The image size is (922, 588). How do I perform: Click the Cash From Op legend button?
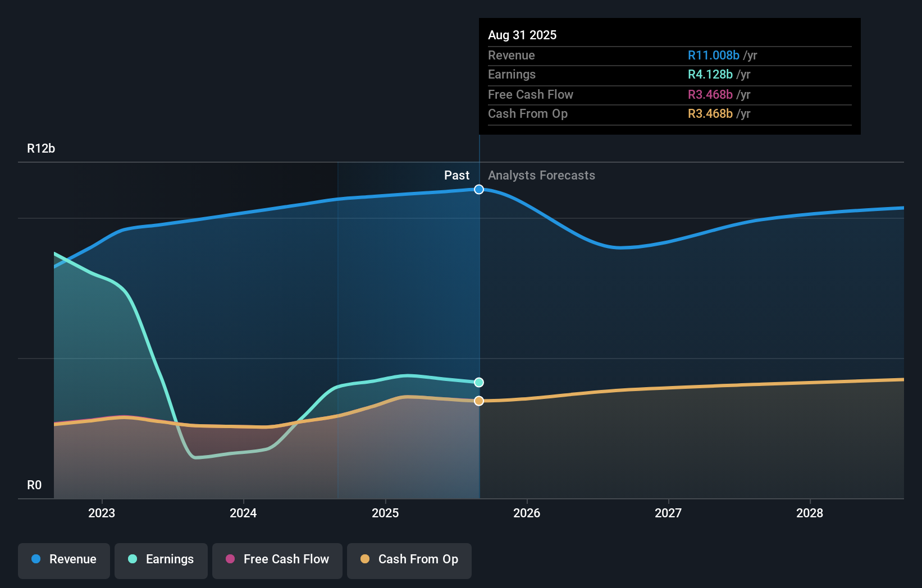coord(409,561)
